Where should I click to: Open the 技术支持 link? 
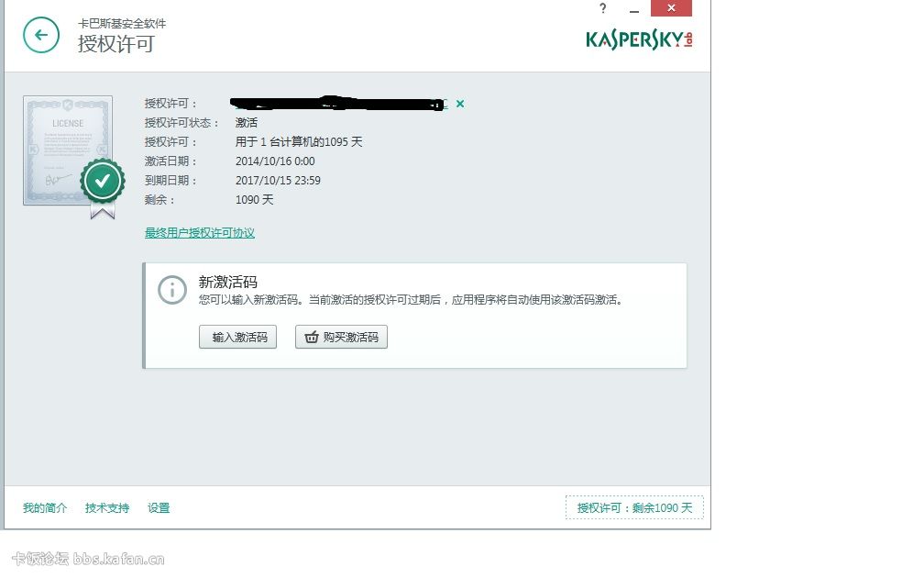[x=107, y=508]
